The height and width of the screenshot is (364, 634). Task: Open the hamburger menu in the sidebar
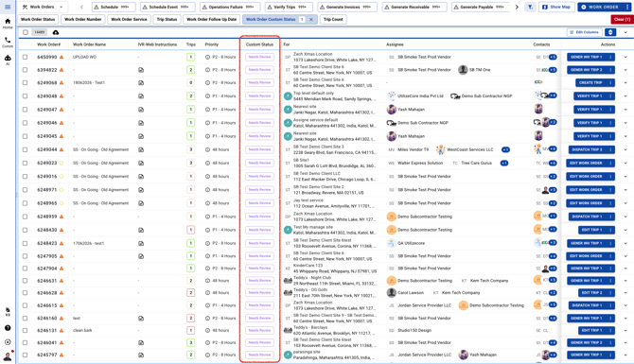8,7
